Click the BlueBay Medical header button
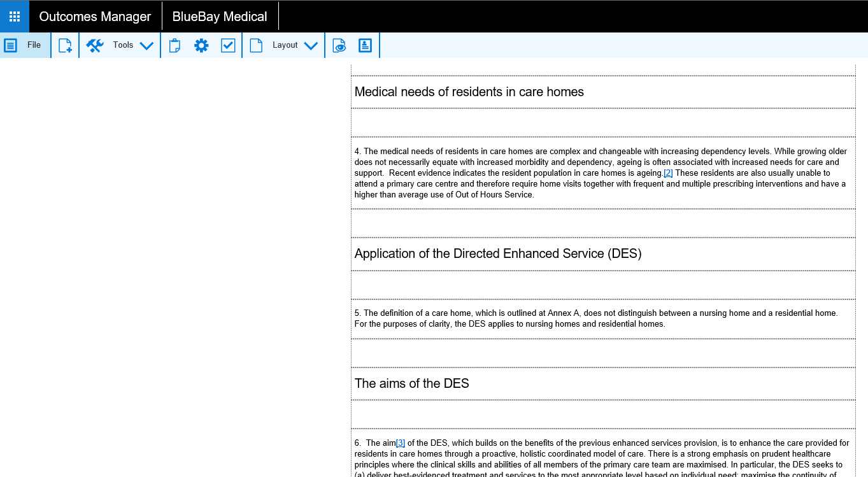The height and width of the screenshot is (477, 868). coord(220,17)
